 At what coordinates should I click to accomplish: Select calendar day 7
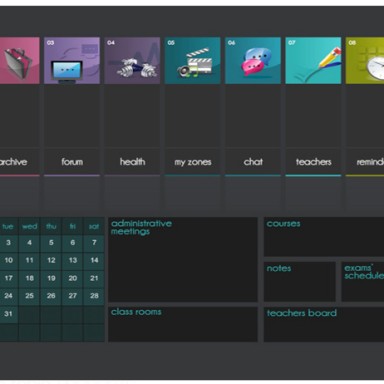pyautogui.click(x=94, y=243)
